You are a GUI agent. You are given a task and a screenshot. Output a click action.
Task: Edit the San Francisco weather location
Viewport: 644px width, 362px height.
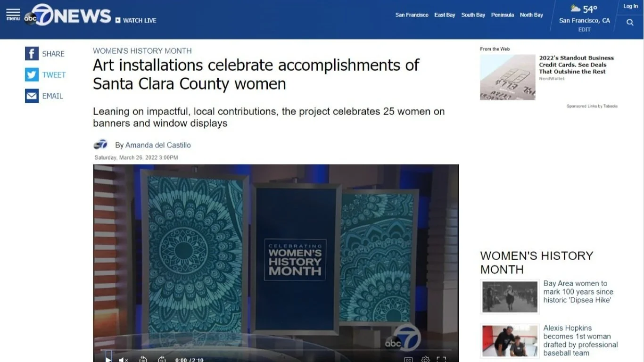pyautogui.click(x=584, y=29)
